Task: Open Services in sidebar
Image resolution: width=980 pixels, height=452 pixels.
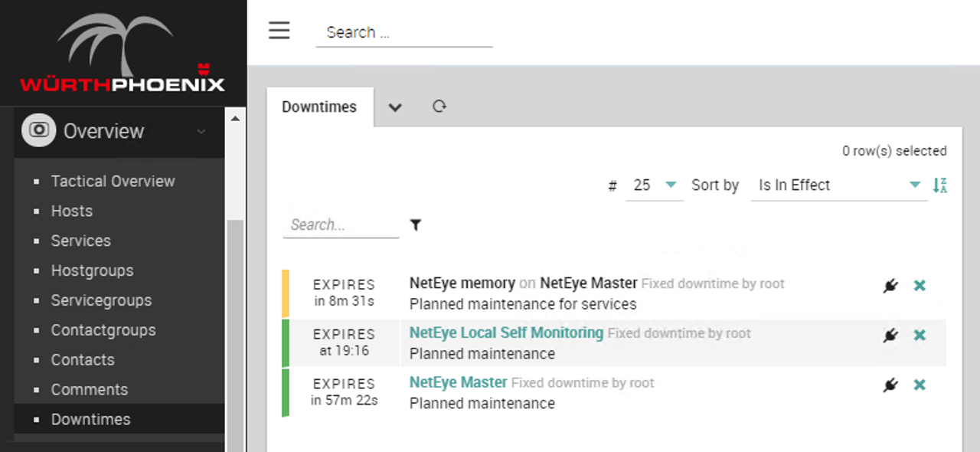Action: point(80,241)
